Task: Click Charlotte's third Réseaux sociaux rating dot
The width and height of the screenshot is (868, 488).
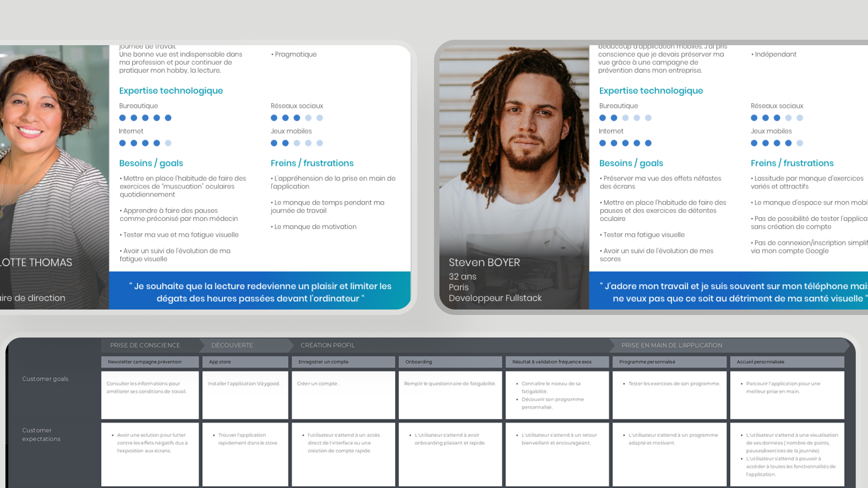Action: tap(297, 118)
